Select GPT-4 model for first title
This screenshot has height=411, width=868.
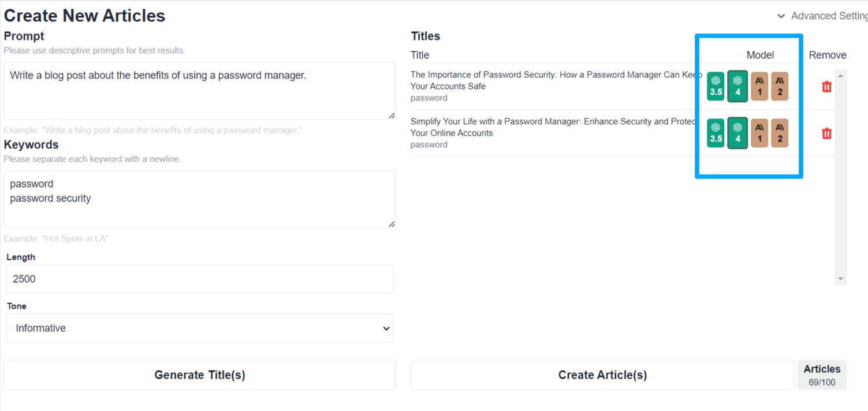(x=737, y=86)
